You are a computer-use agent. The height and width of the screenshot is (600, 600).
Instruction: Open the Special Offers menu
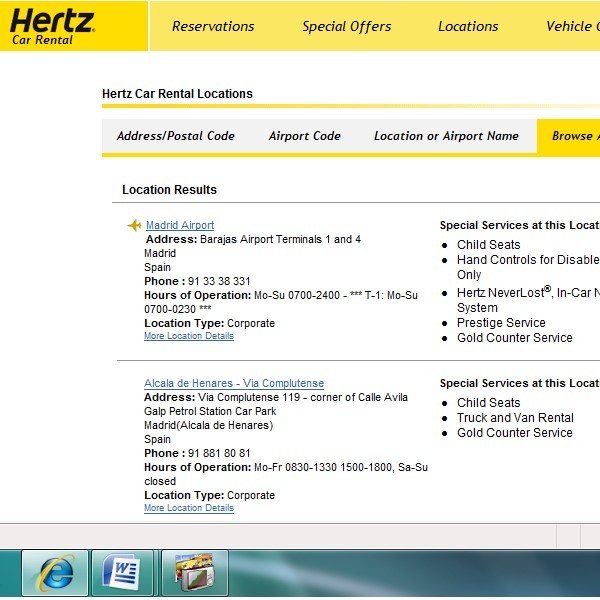click(x=347, y=26)
